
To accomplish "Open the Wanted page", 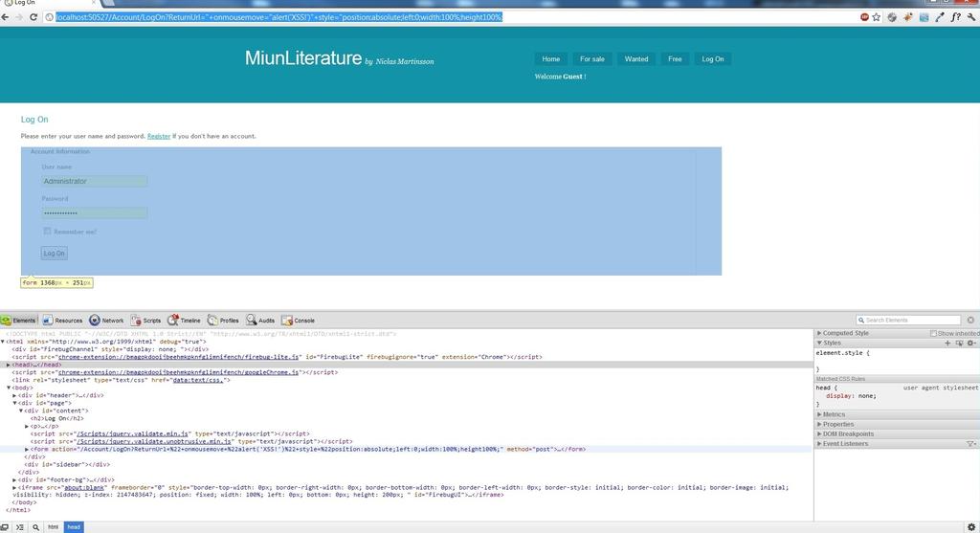I will click(x=636, y=58).
